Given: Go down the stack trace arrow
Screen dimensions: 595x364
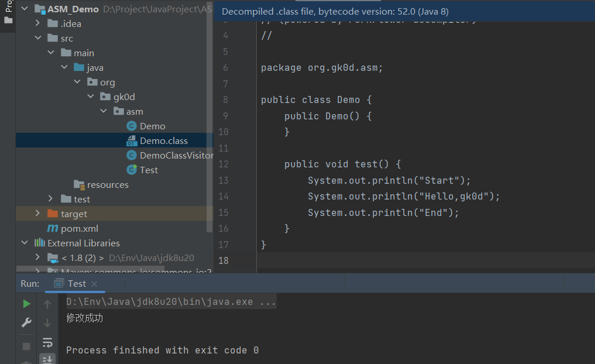Looking at the screenshot, I should (47, 323).
